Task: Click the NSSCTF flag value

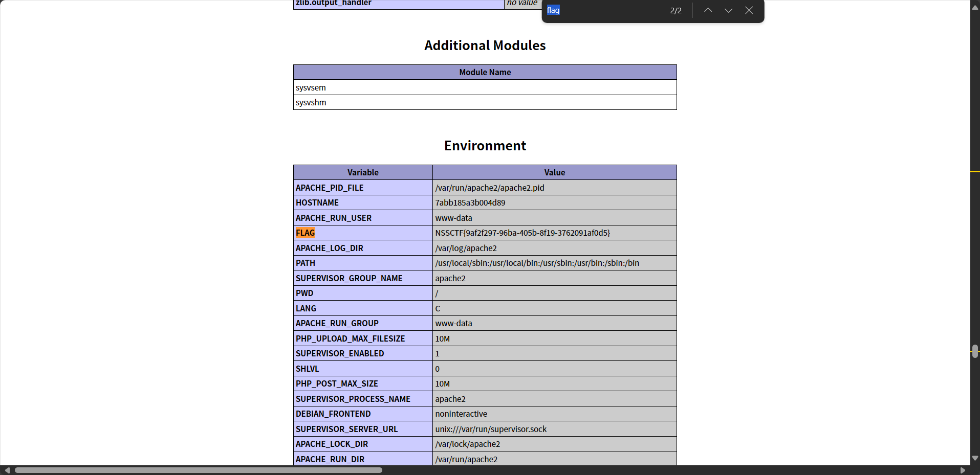Action: (522, 233)
